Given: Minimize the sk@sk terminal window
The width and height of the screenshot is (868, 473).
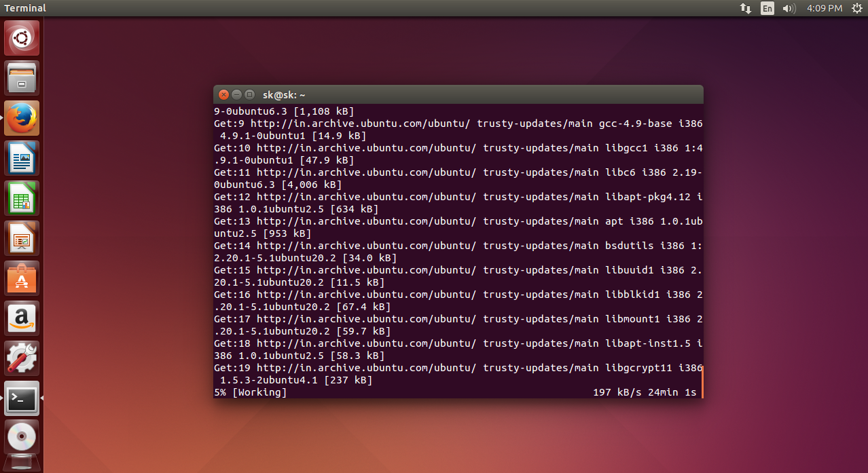Looking at the screenshot, I should click(236, 94).
